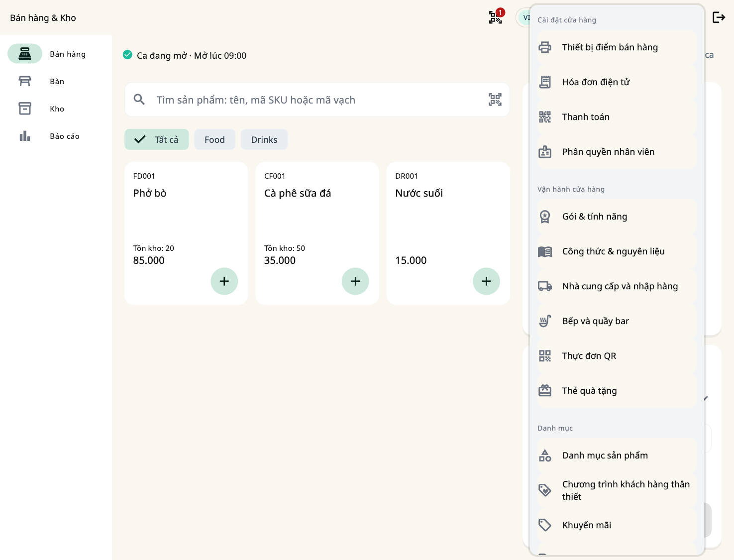The image size is (734, 560).
Task: Open the QR scanner icon with notification badge
Action: 496,17
